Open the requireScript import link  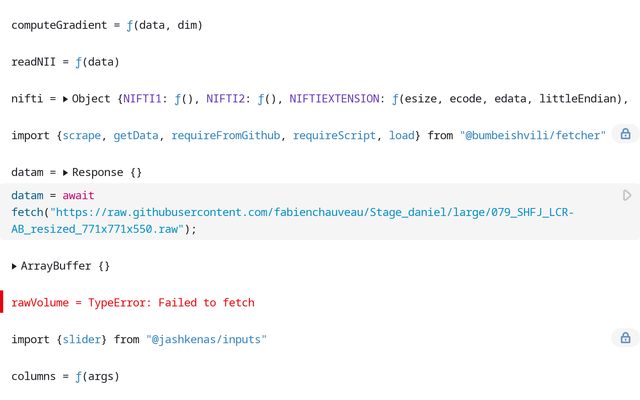coord(334,136)
